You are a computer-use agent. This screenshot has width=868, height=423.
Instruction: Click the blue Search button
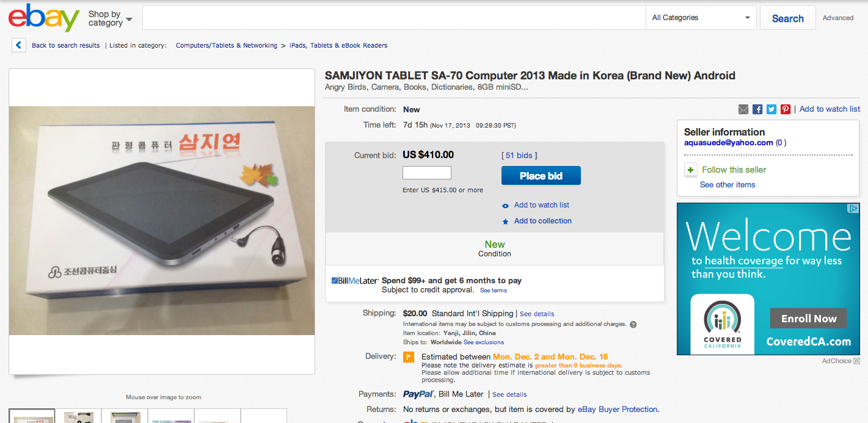tap(787, 18)
